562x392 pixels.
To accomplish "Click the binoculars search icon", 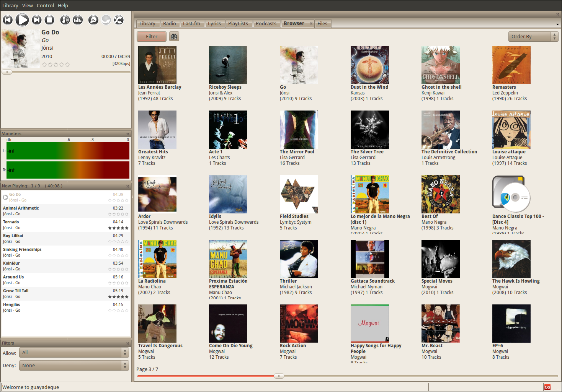I will tap(174, 36).
